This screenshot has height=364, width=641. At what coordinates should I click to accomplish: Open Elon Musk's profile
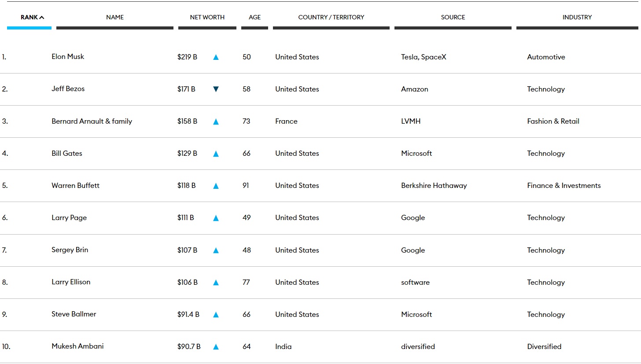coord(68,57)
